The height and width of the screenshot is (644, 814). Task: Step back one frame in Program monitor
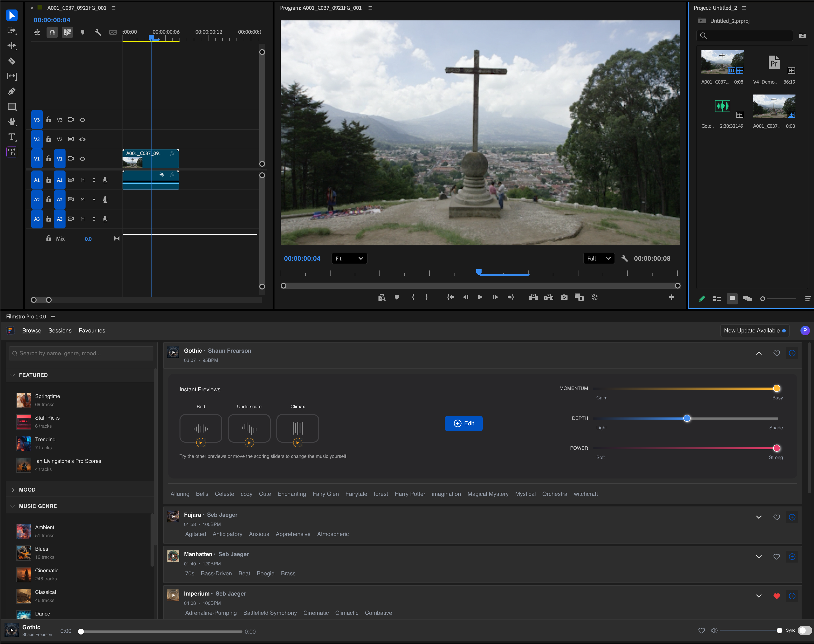coord(466,297)
